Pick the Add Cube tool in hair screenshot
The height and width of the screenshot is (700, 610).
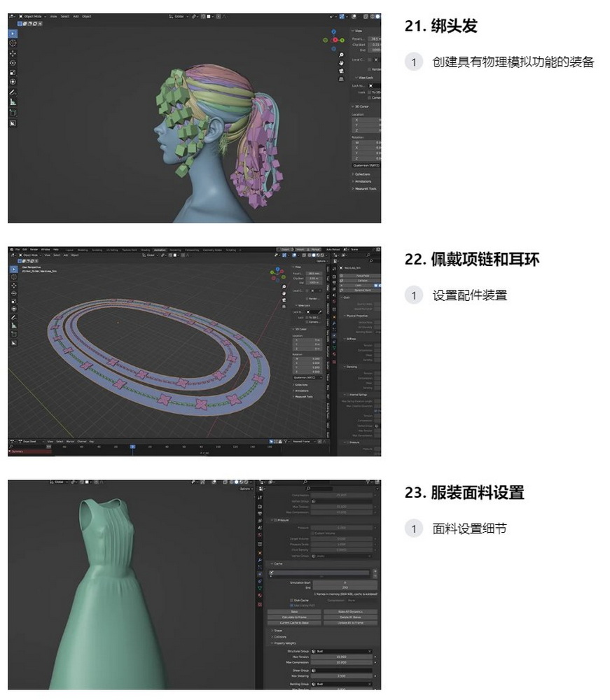point(13,113)
